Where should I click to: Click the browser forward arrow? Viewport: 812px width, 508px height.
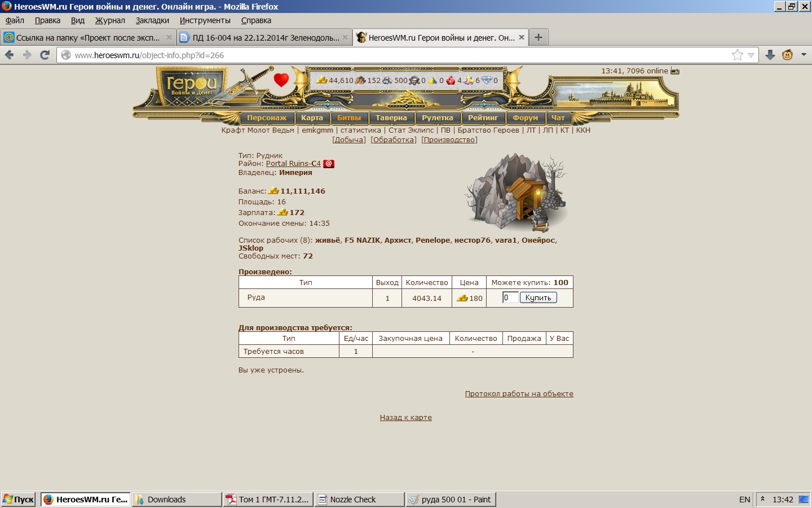click(27, 55)
